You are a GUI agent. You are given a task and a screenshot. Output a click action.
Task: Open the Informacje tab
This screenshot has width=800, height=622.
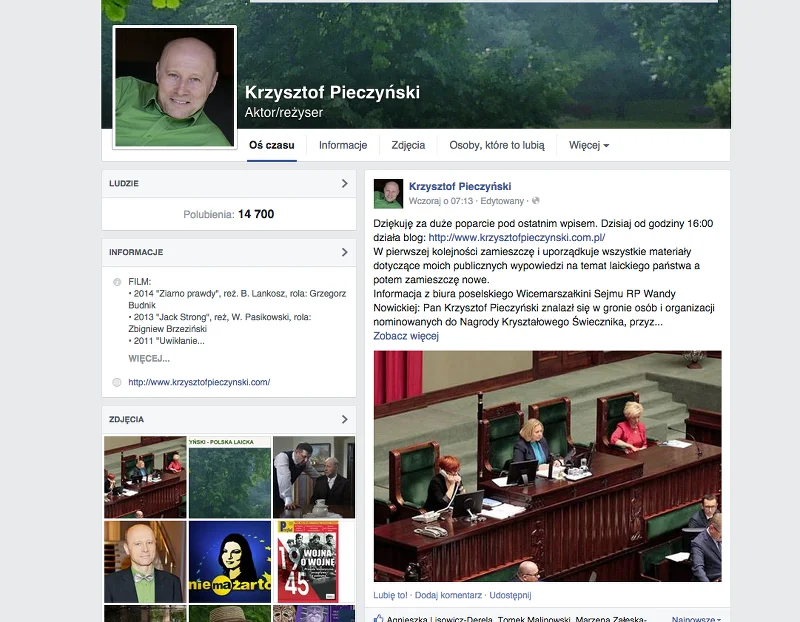[x=343, y=145]
